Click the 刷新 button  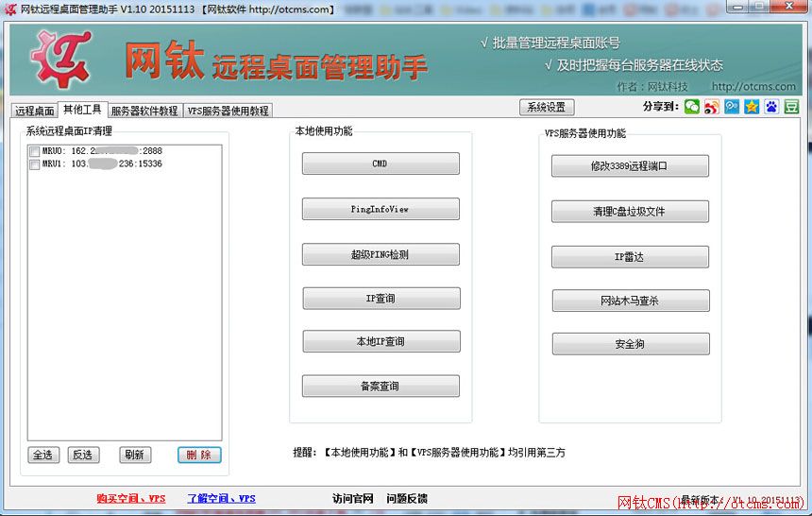135,455
